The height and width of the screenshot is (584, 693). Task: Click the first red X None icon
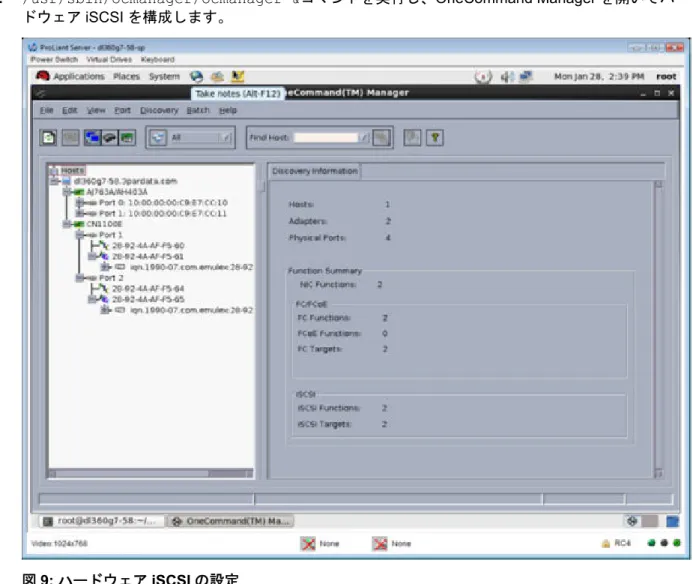point(308,543)
